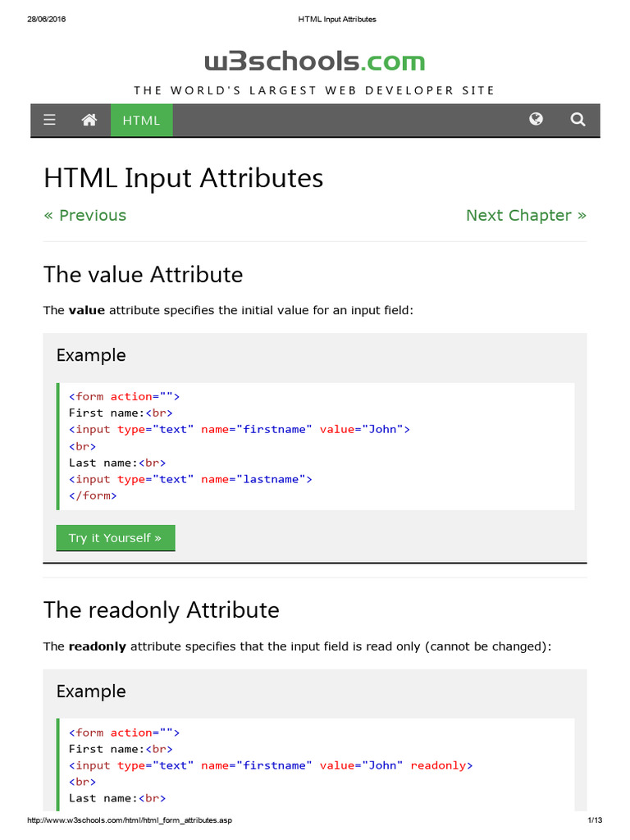The image size is (630, 840).
Task: Select the HTML tab in navbar
Action: [141, 121]
